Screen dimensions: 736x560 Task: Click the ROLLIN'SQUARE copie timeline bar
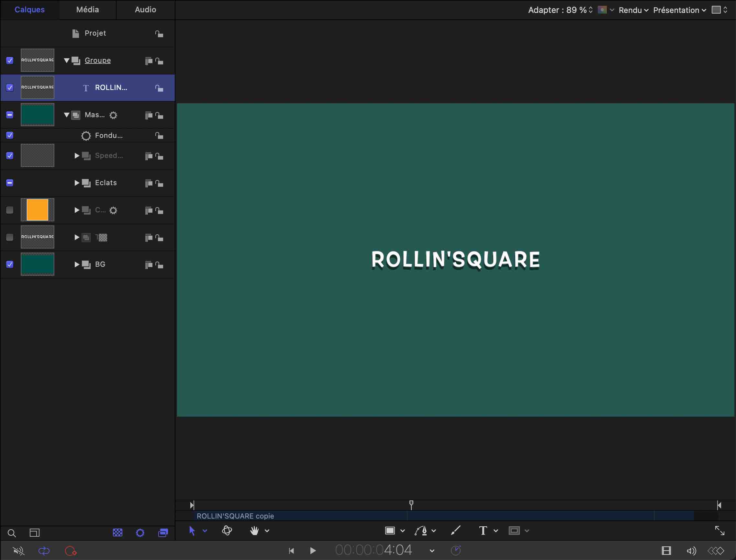pos(444,516)
